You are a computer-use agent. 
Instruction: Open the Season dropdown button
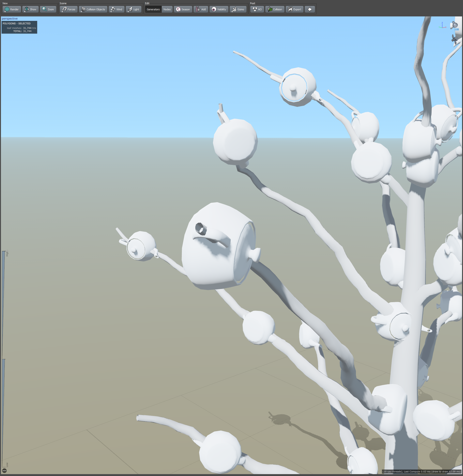(183, 9)
